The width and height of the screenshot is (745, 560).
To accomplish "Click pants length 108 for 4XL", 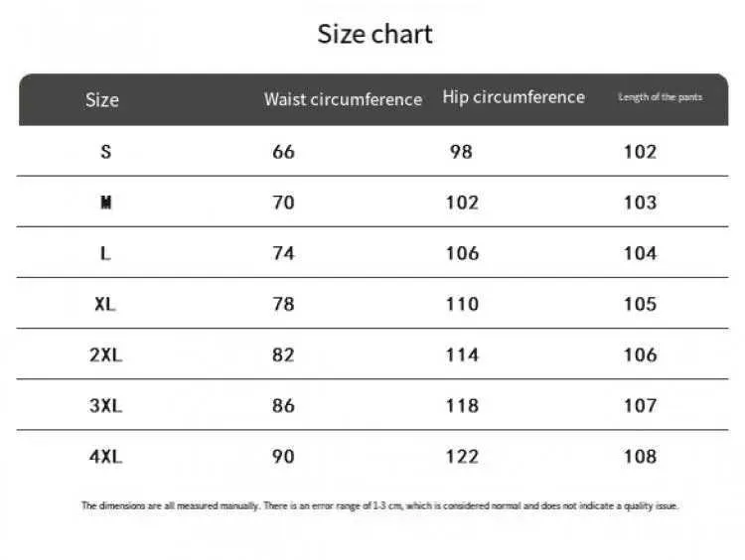I will 641,457.
